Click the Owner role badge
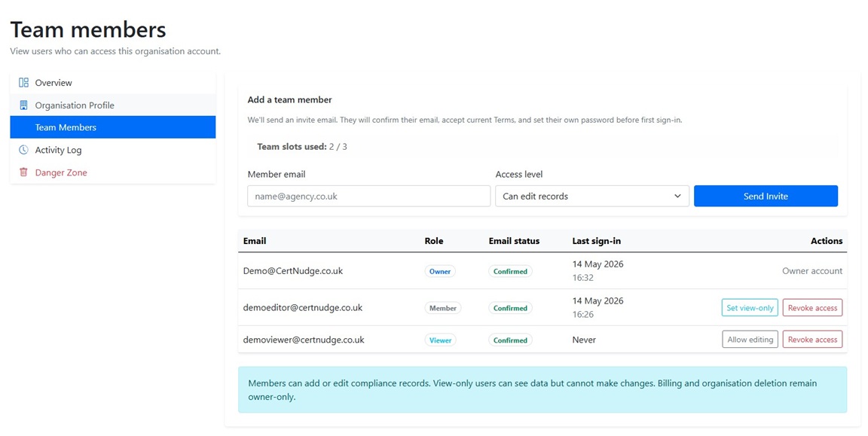 point(440,272)
